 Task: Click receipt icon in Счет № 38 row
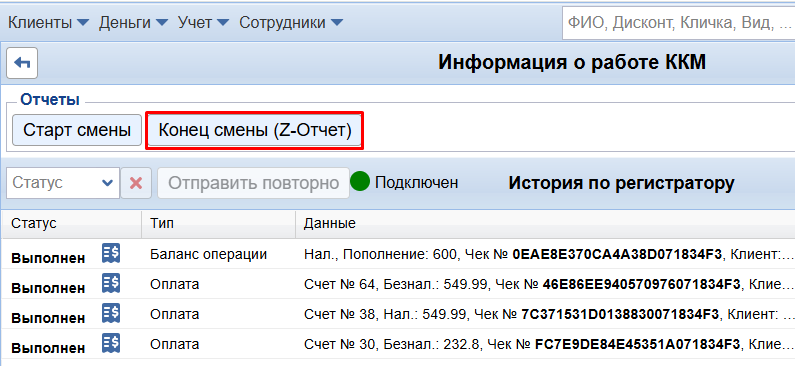[x=111, y=313]
